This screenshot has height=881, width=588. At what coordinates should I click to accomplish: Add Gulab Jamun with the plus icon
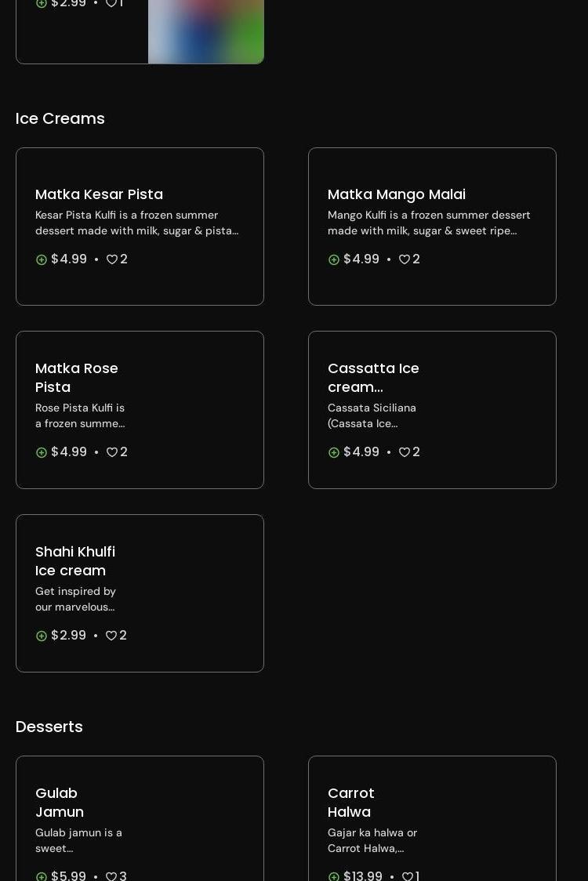pos(42,876)
